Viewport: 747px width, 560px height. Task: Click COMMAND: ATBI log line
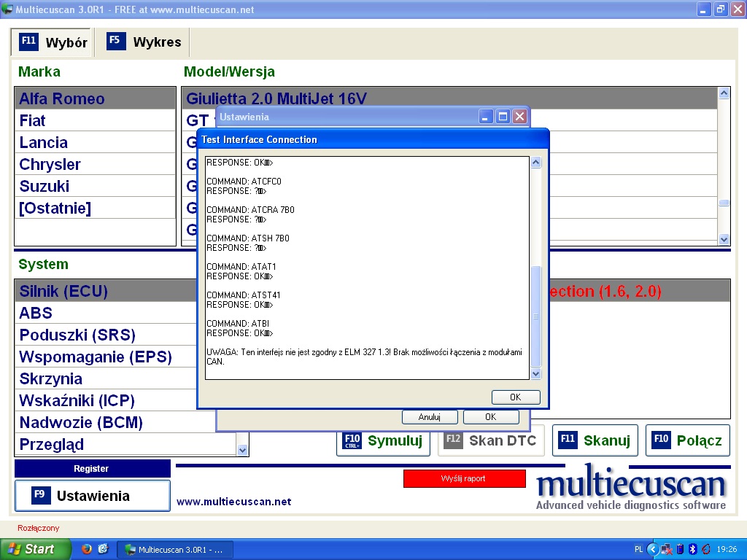tap(238, 323)
